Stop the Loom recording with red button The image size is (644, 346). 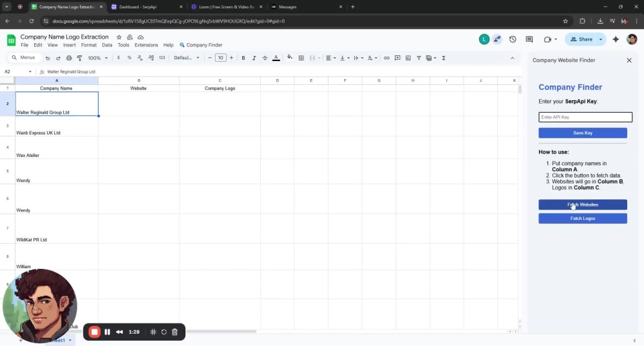[x=94, y=332]
